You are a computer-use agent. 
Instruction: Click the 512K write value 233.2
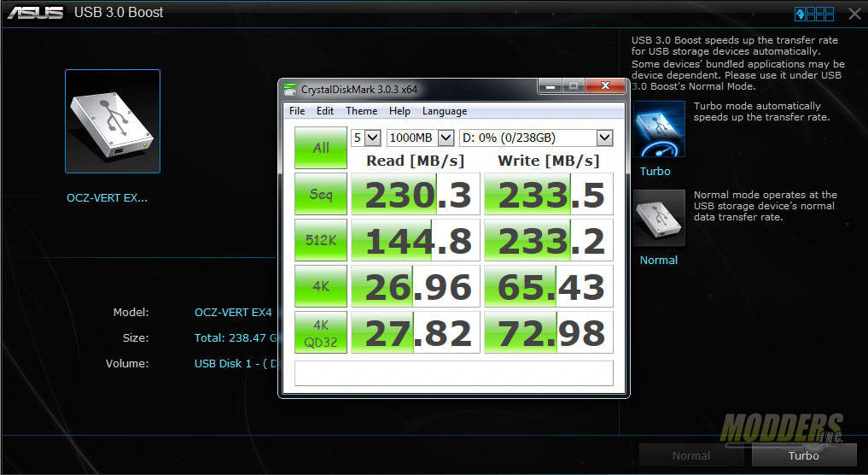(549, 240)
